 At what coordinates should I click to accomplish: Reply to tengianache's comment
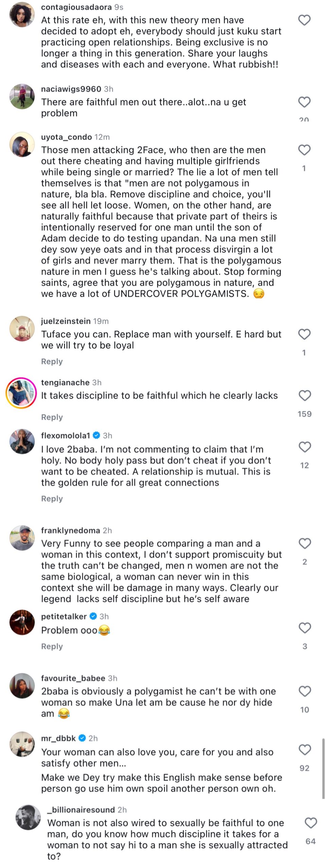52,417
